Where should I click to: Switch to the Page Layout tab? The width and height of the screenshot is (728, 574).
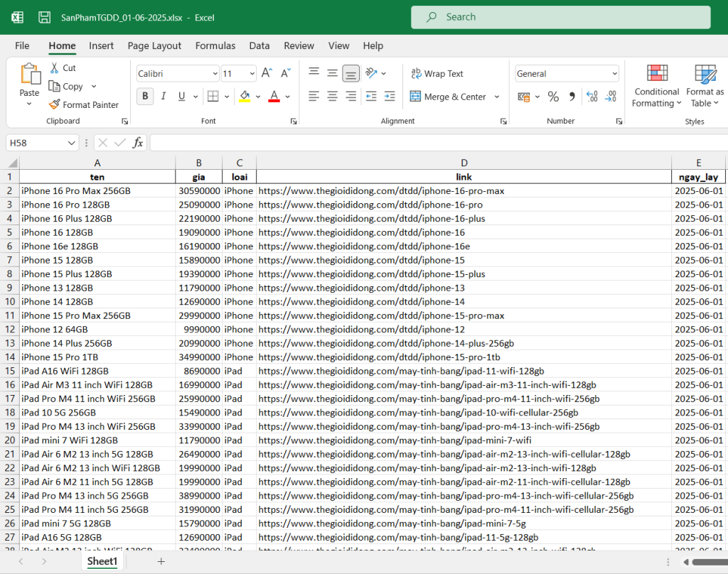[154, 45]
